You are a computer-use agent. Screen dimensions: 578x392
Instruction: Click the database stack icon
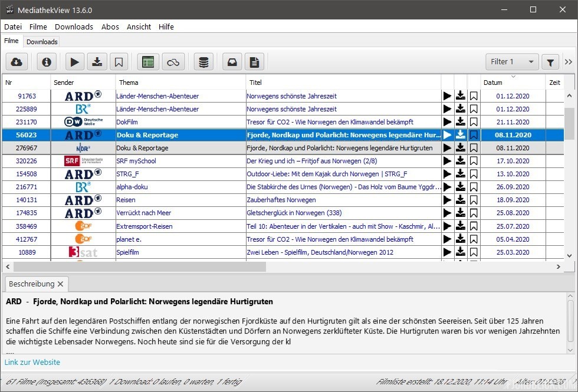(203, 62)
